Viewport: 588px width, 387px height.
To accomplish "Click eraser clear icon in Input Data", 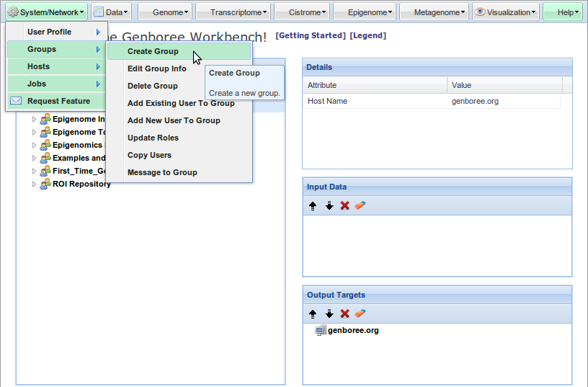I will [361, 205].
